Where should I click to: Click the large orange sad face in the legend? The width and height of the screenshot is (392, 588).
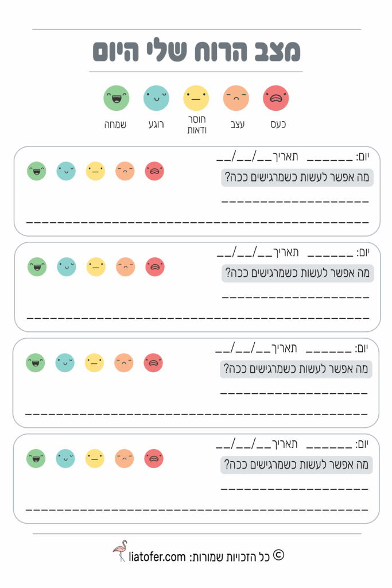coord(236,98)
